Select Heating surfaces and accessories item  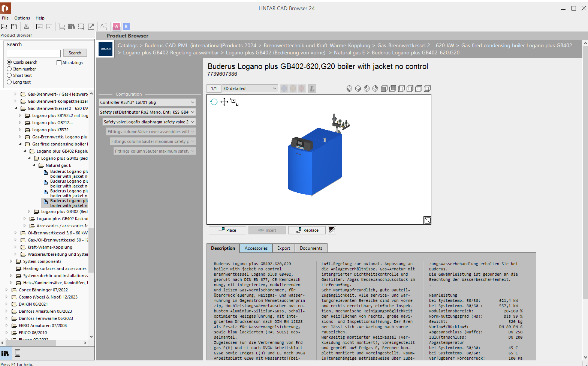tap(55, 268)
